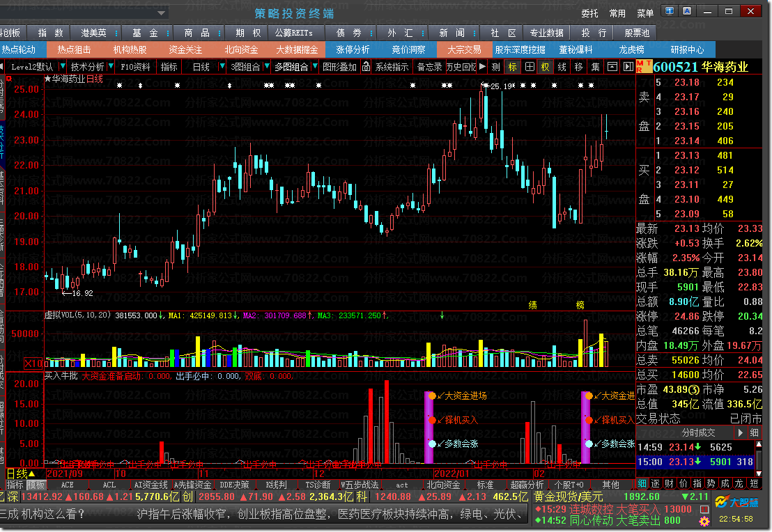Click the blue T icon in title bar

pos(669,11)
